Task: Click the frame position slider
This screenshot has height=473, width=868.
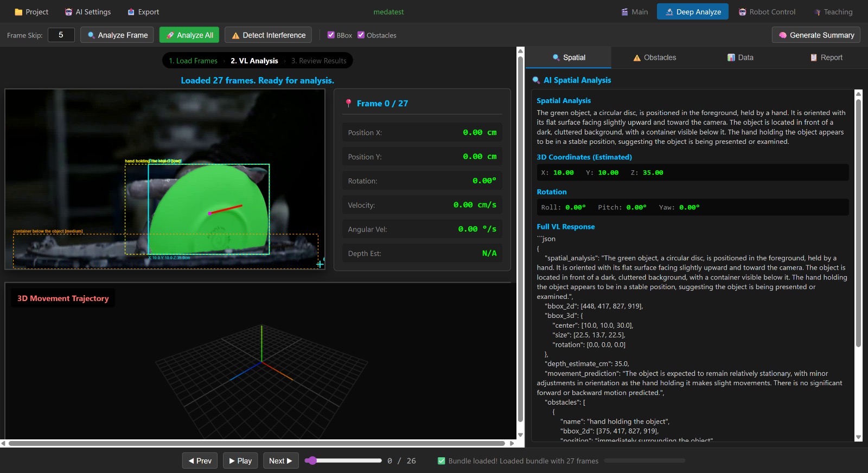Action: [x=343, y=461]
